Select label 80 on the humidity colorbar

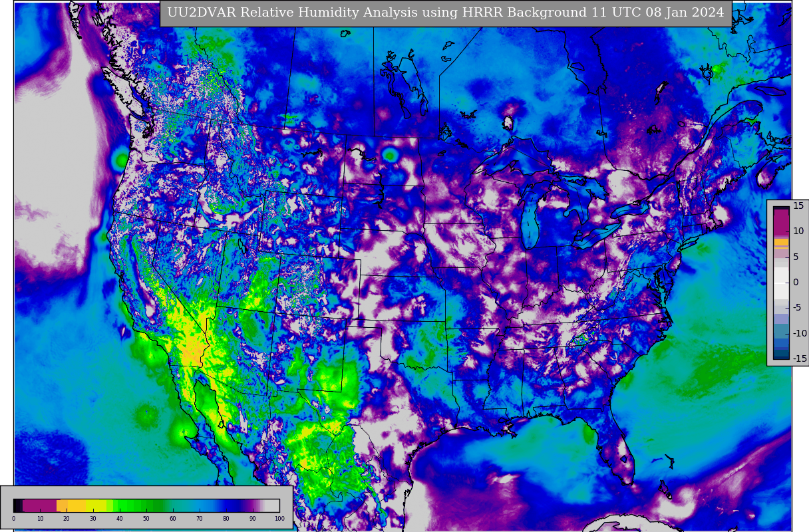click(226, 519)
